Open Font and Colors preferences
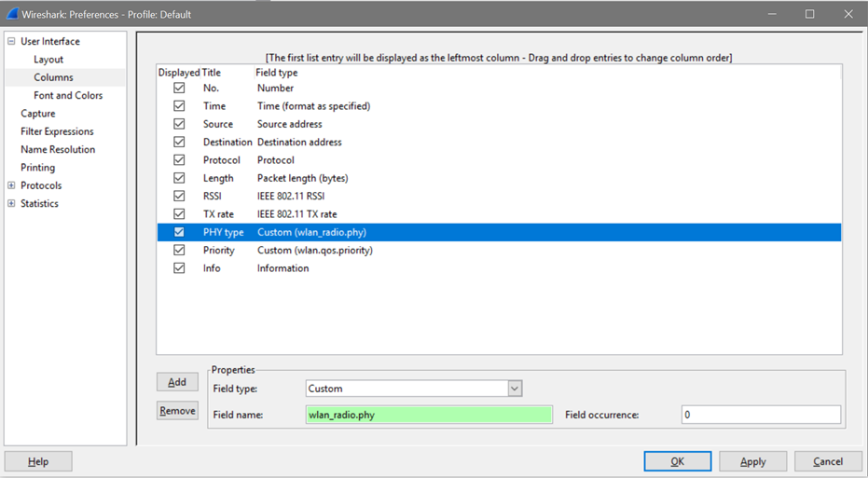This screenshot has height=478, width=868. point(68,95)
